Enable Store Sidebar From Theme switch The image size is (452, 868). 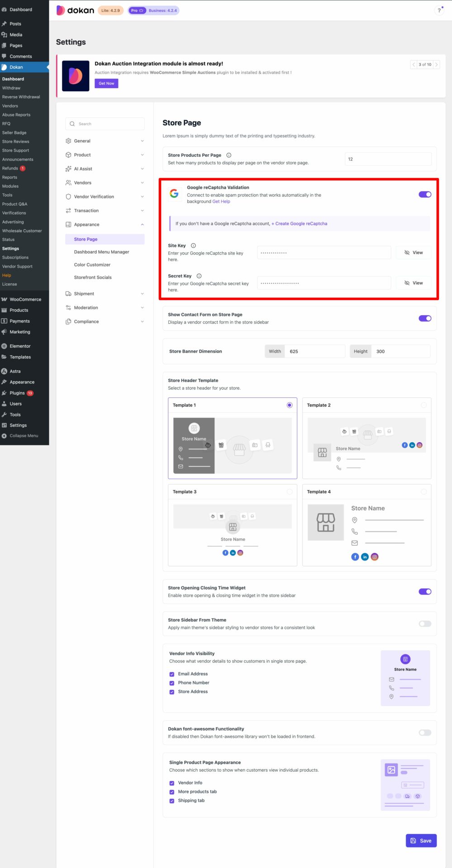(x=425, y=624)
